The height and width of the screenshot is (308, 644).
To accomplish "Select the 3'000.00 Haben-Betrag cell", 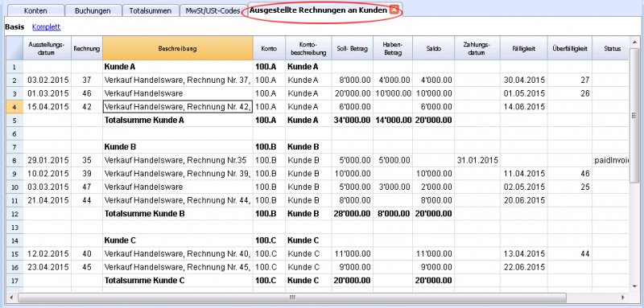I will coord(392,187).
